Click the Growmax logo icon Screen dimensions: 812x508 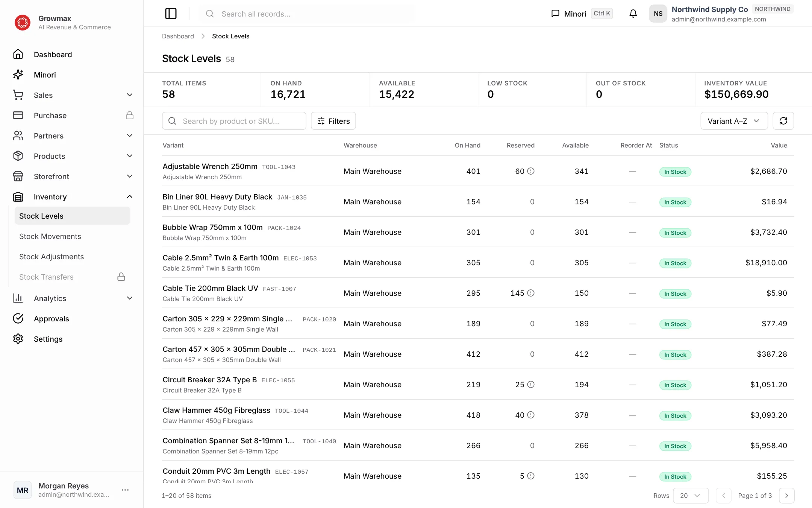tap(23, 23)
